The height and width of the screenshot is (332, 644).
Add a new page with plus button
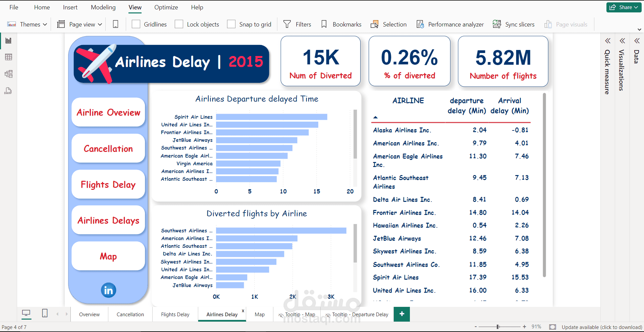[x=402, y=314]
